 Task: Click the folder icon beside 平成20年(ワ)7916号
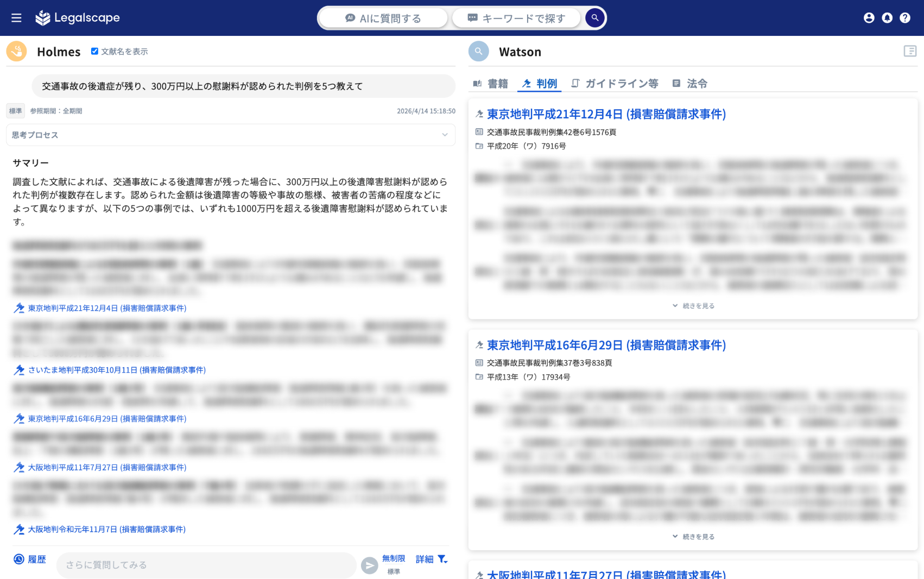point(479,146)
